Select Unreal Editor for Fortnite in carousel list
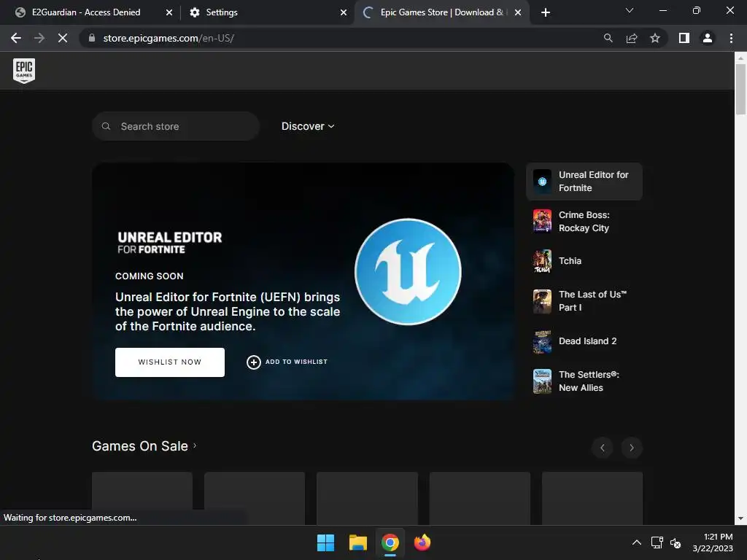 coord(584,182)
